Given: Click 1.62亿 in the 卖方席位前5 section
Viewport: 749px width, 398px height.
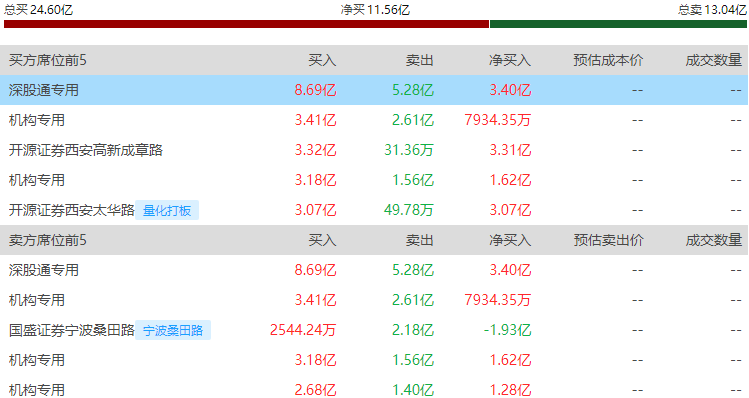Looking at the screenshot, I should (510, 360).
